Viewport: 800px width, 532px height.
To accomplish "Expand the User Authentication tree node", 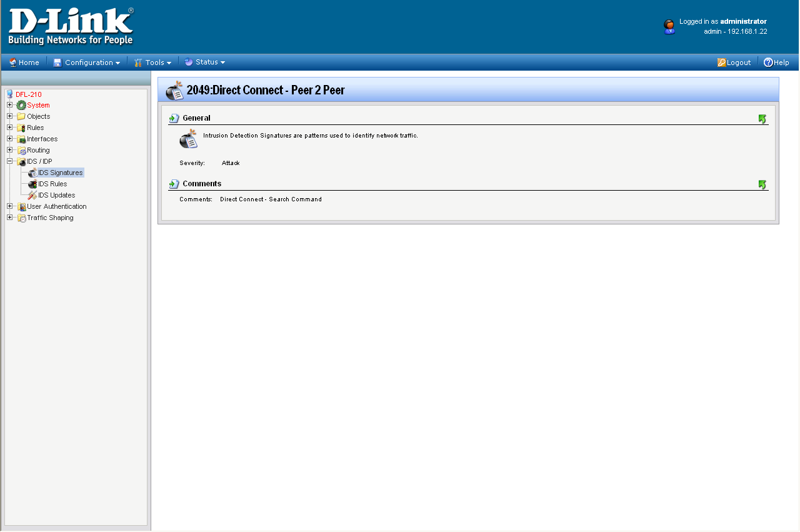I will click(10, 206).
